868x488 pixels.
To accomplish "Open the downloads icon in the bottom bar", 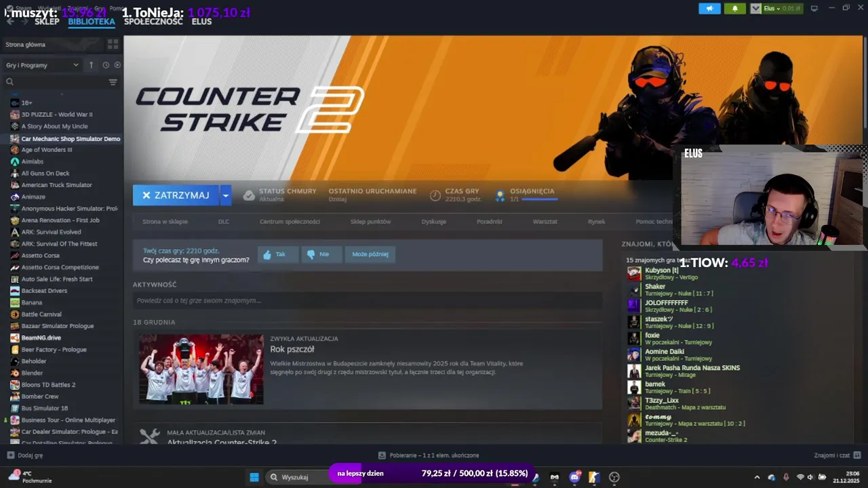I will [382, 455].
